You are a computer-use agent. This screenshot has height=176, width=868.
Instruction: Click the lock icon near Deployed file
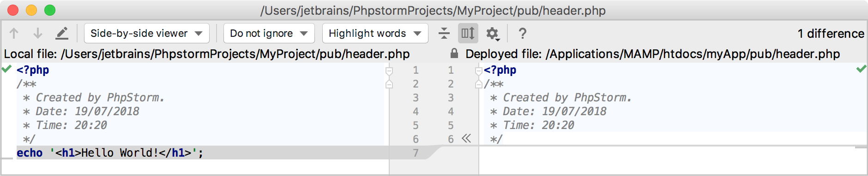(454, 53)
